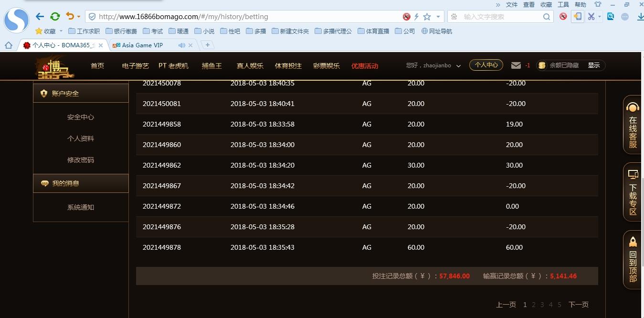Screen dimensions: 644x318
Task: Expand the zhaojianbo user dropdown chevron
Action: click(x=459, y=66)
